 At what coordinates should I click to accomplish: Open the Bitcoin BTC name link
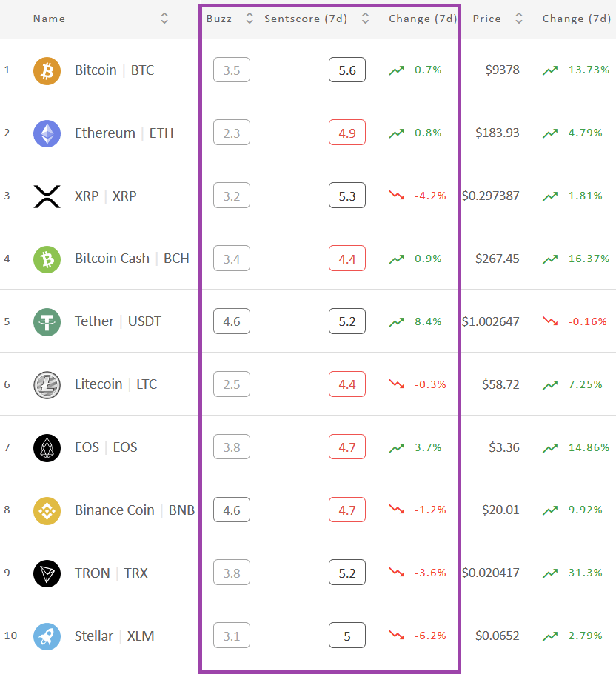tap(115, 70)
